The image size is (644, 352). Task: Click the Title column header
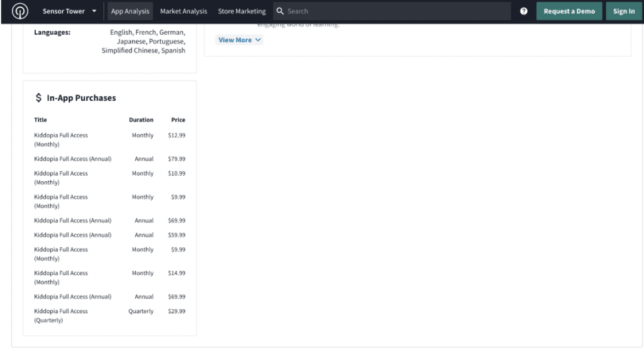click(40, 120)
